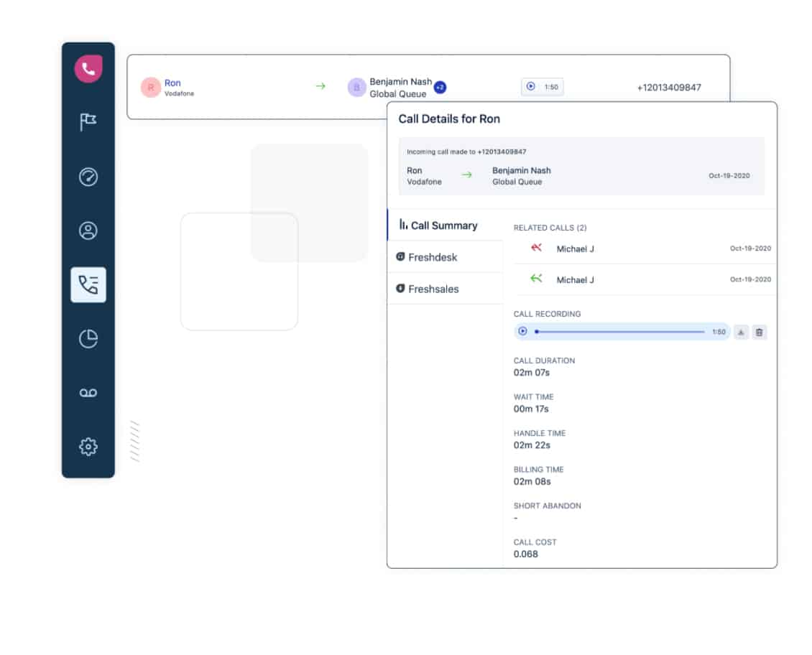Open the voicemail sidebar icon
Image resolution: width=812 pixels, height=655 pixels.
(88, 393)
